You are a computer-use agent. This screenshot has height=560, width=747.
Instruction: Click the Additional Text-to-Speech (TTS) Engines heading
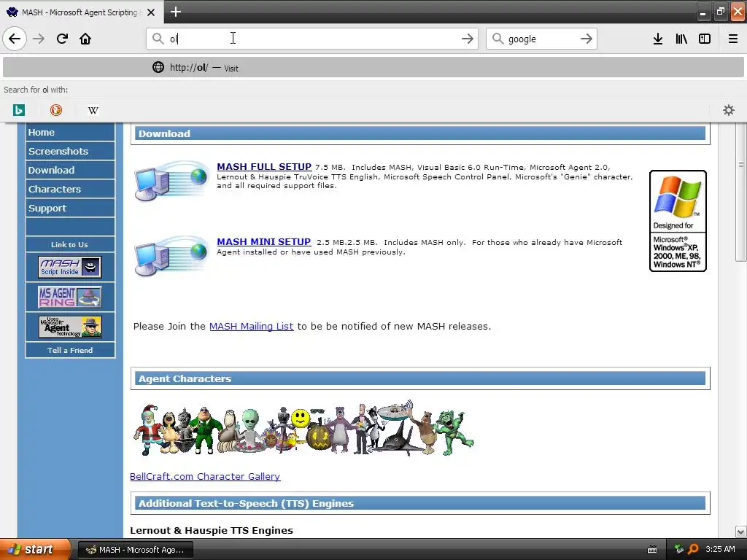point(247,503)
